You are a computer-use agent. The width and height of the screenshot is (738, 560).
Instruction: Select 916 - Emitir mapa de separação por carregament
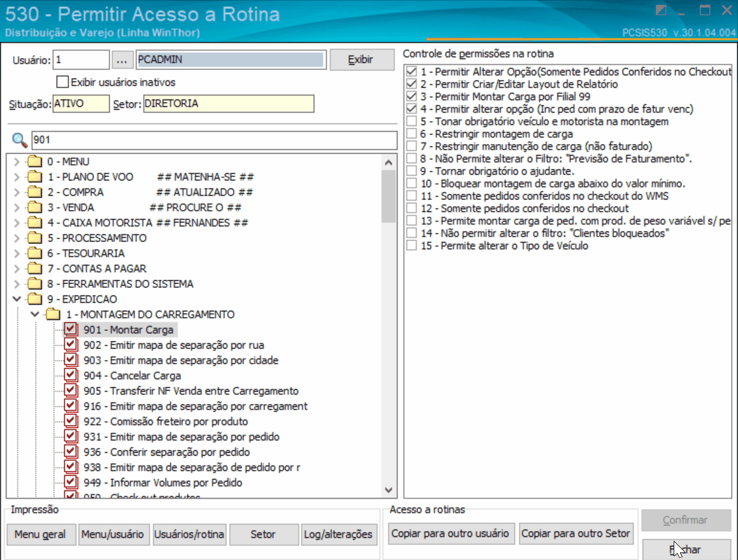point(195,406)
